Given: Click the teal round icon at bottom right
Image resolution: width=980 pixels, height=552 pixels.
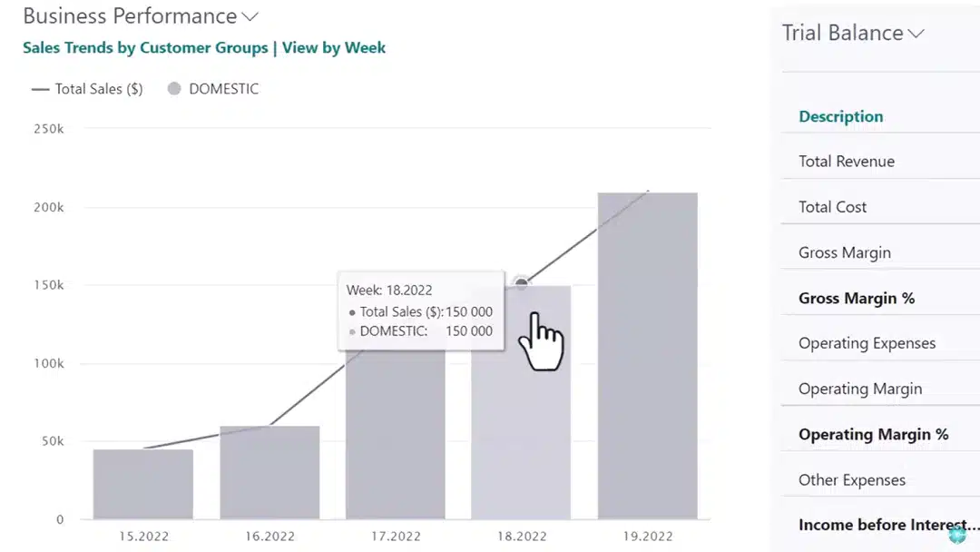Looking at the screenshot, I should click(x=956, y=535).
